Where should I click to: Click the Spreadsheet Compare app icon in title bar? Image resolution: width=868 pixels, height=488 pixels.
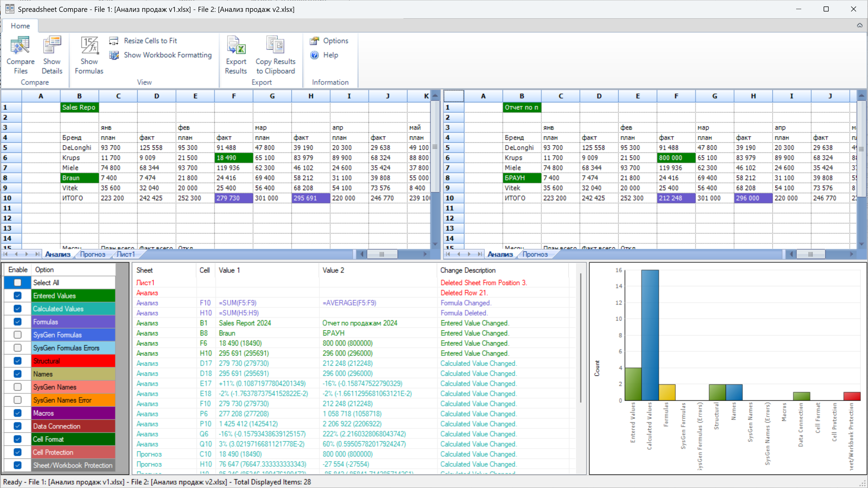coord(9,9)
